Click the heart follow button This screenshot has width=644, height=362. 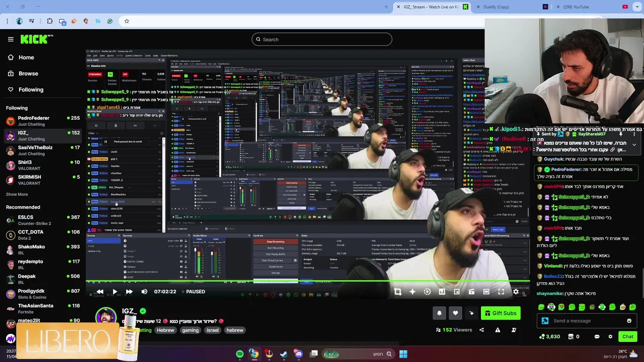click(455, 313)
